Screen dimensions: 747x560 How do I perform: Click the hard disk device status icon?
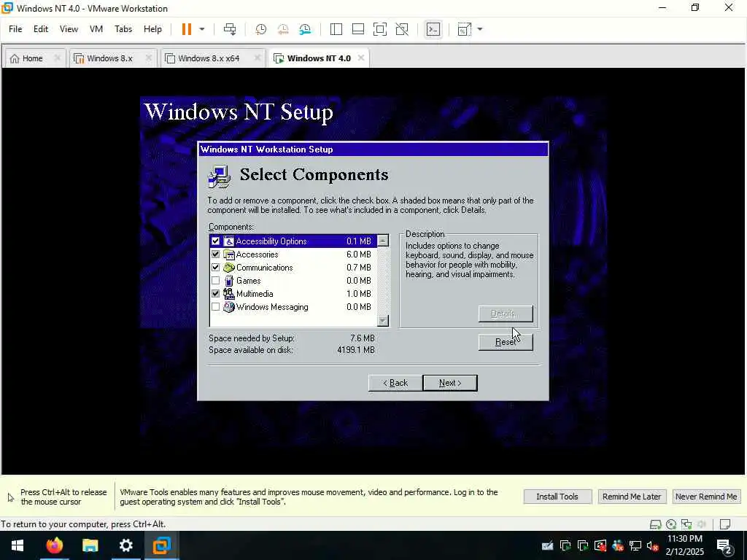tap(656, 524)
